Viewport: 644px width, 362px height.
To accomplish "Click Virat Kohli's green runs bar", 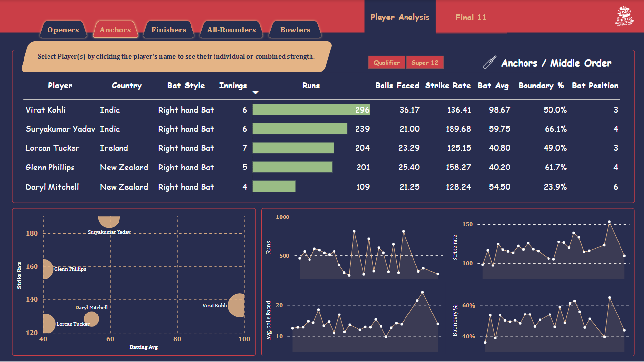I will (310, 110).
